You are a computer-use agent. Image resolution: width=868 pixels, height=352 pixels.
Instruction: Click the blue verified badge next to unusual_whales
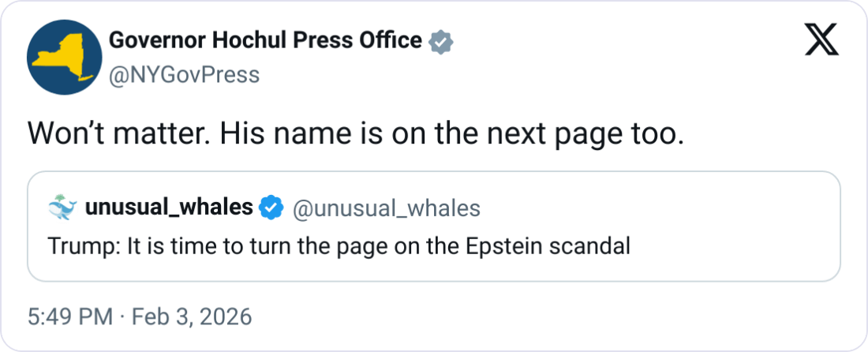click(272, 208)
